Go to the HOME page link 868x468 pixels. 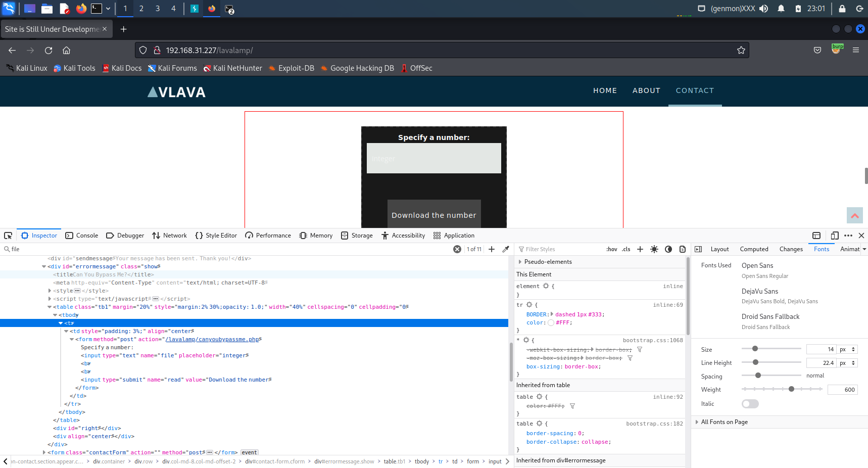click(x=605, y=90)
